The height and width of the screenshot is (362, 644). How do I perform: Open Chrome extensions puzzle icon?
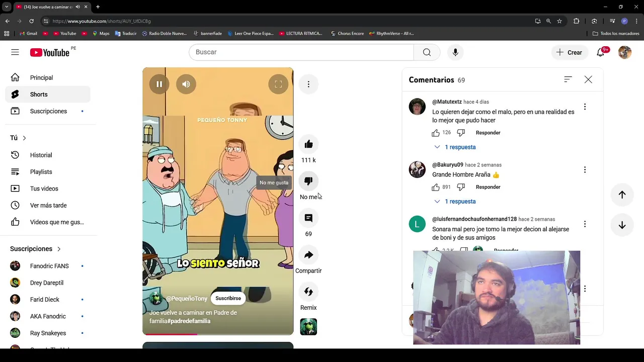click(577, 21)
